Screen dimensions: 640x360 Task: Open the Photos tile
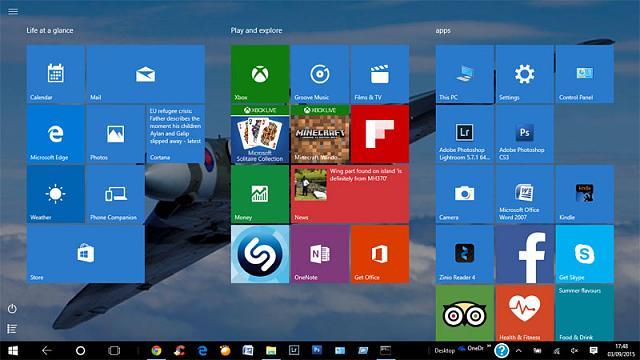point(116,134)
